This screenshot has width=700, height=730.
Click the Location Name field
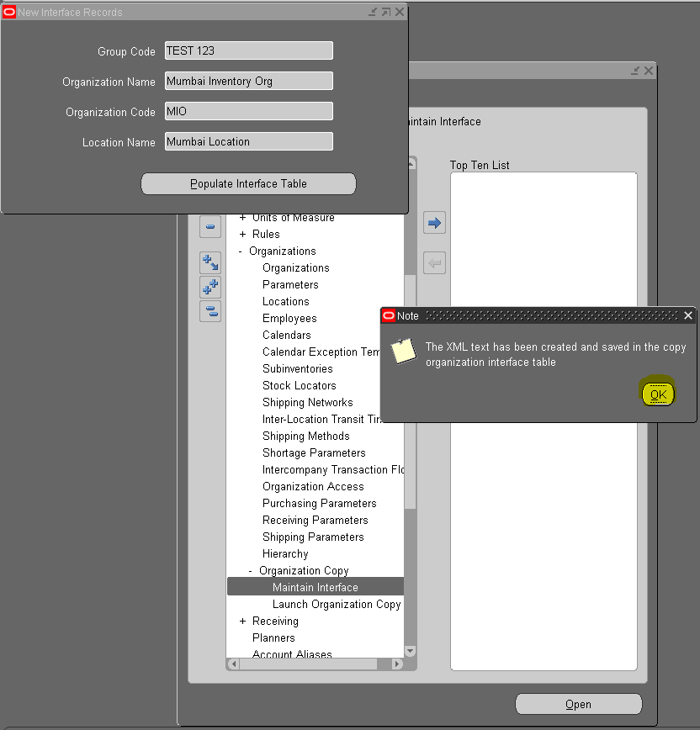coord(249,141)
